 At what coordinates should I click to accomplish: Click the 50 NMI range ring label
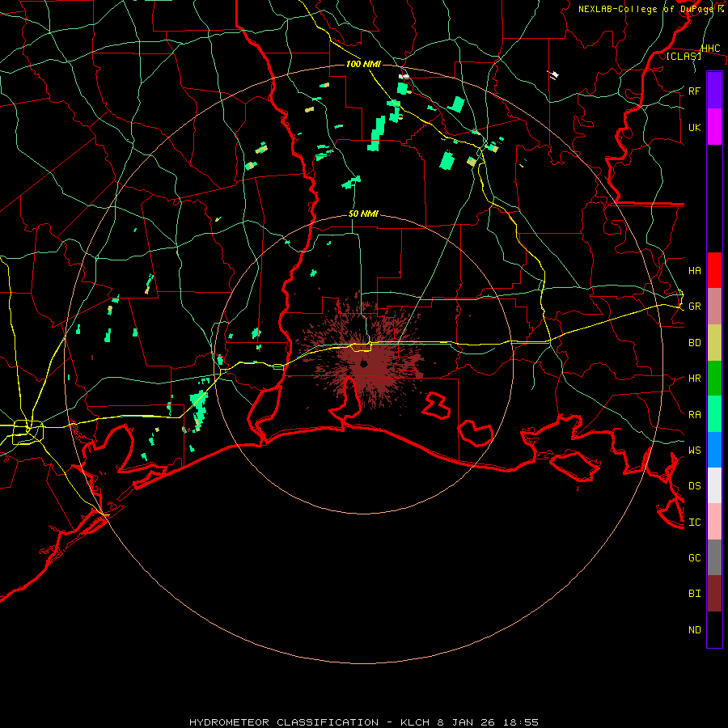(363, 214)
